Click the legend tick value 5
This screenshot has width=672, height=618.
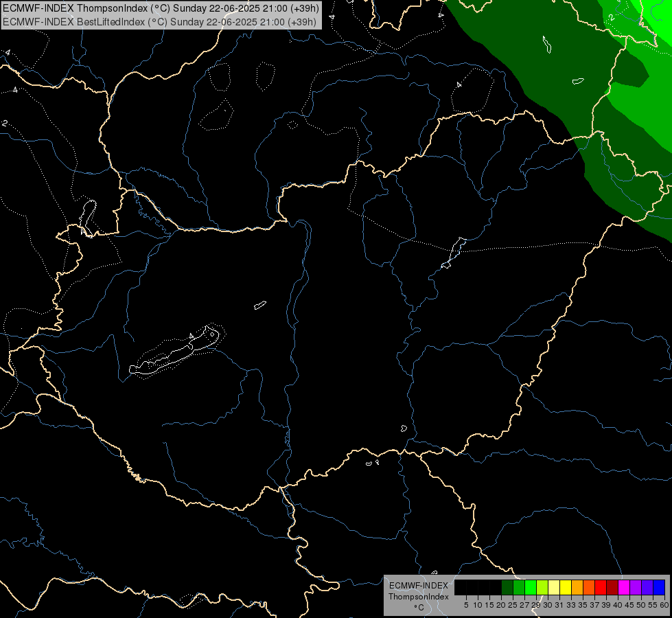coord(466,605)
